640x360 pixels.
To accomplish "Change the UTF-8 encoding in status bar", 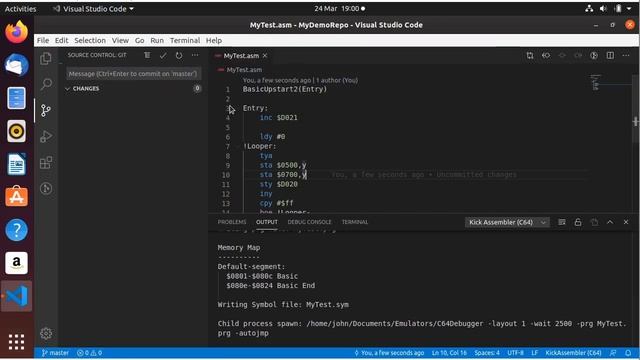I will [x=516, y=353].
